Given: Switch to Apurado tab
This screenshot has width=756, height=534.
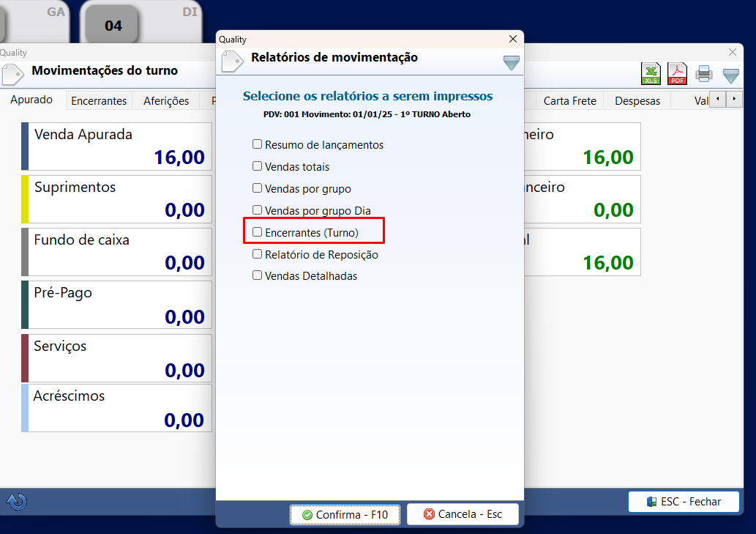Looking at the screenshot, I should coord(31,100).
